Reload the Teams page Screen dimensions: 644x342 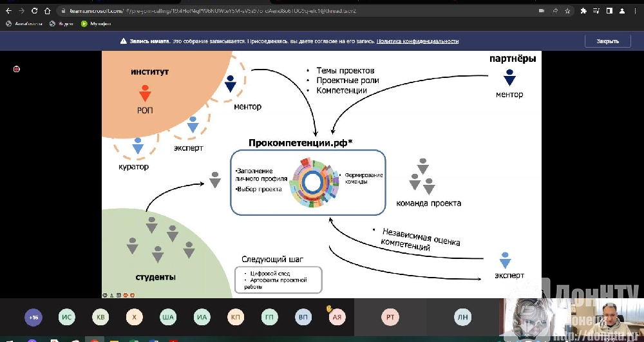tap(35, 11)
